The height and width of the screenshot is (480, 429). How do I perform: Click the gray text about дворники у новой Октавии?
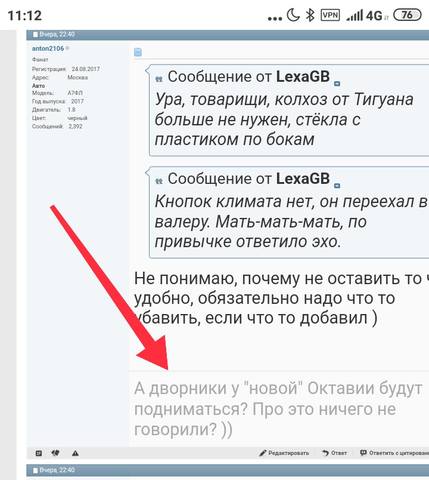click(278, 409)
